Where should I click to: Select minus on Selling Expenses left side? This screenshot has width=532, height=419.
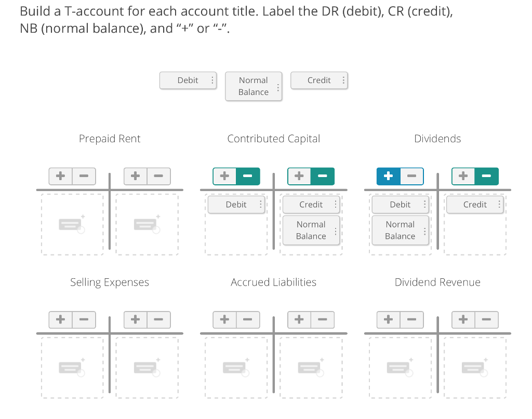(x=84, y=319)
